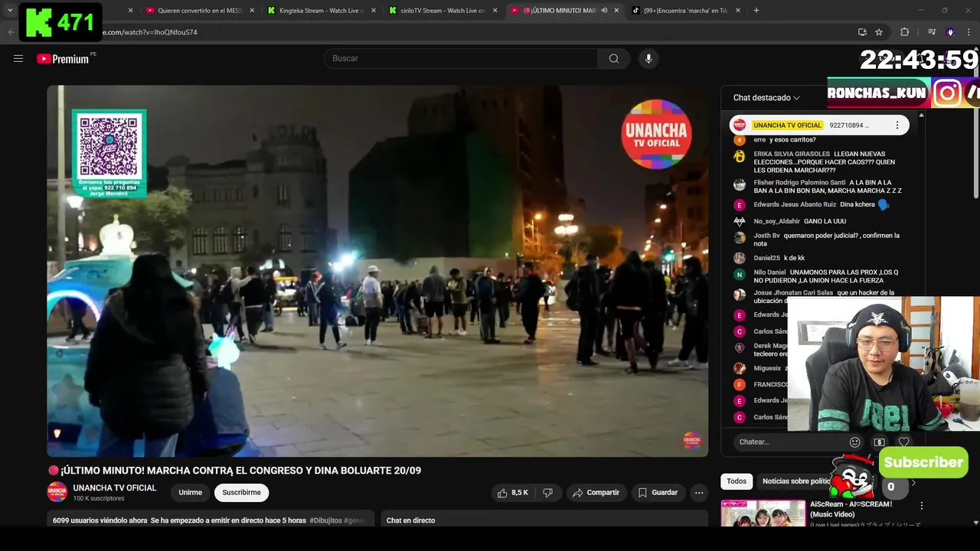Screen dimensions: 980x551
Task: Send a heart reaction in chat
Action: click(904, 442)
